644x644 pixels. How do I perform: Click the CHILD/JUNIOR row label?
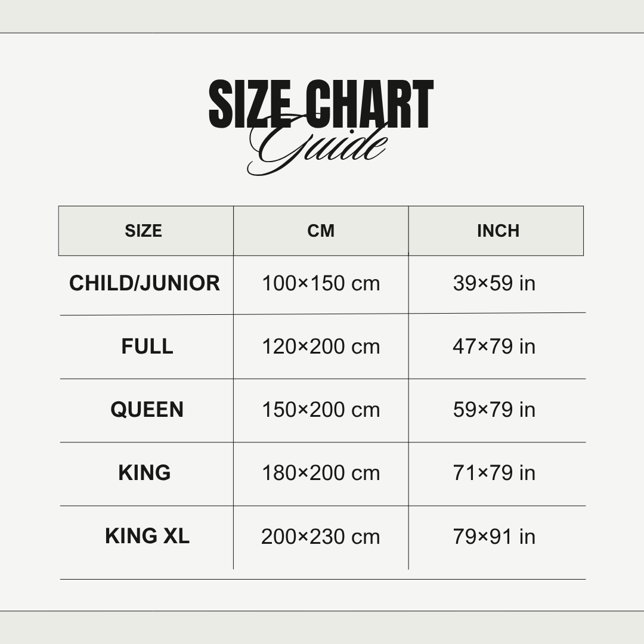pos(145,283)
